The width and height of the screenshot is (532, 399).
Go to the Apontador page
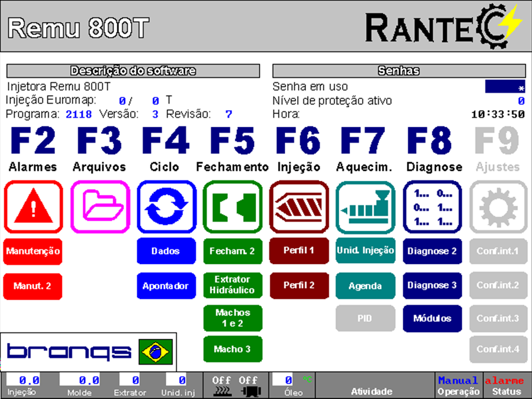click(x=166, y=286)
